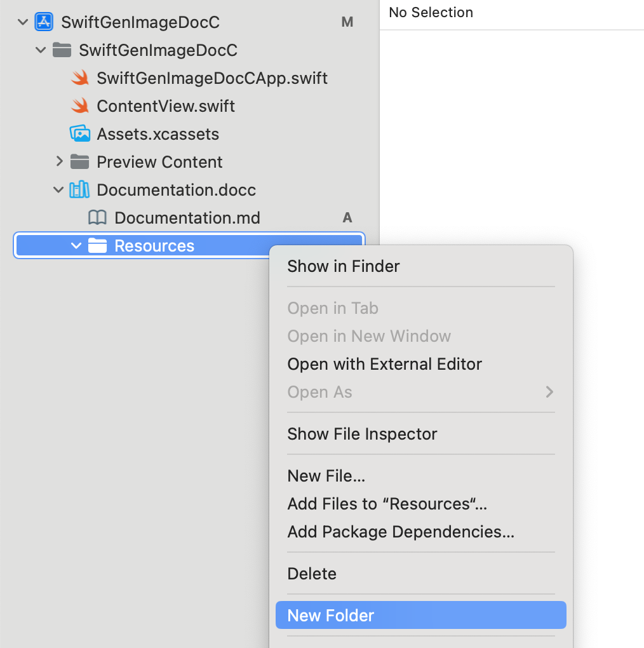
Task: Click the Documentation.md book icon
Action: (x=97, y=218)
